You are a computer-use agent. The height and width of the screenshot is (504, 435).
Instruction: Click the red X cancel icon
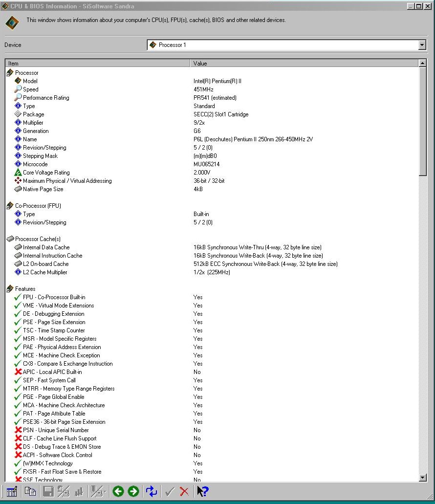point(184,491)
